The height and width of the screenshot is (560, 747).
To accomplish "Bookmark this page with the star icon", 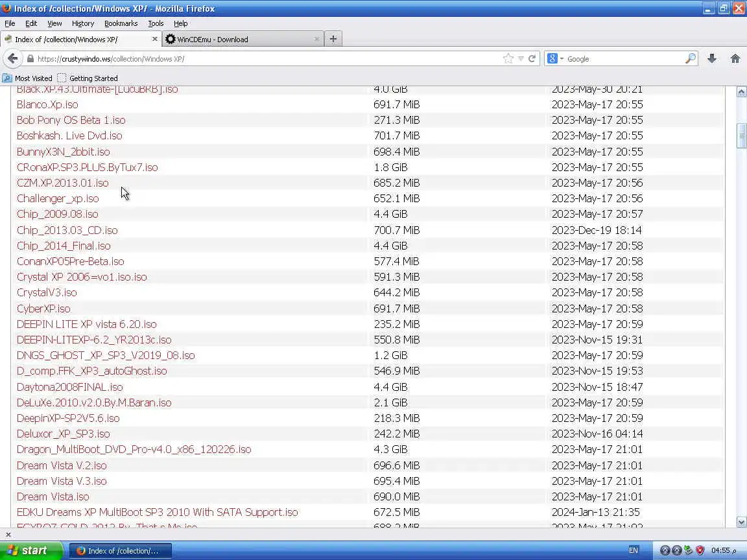I will pyautogui.click(x=508, y=58).
